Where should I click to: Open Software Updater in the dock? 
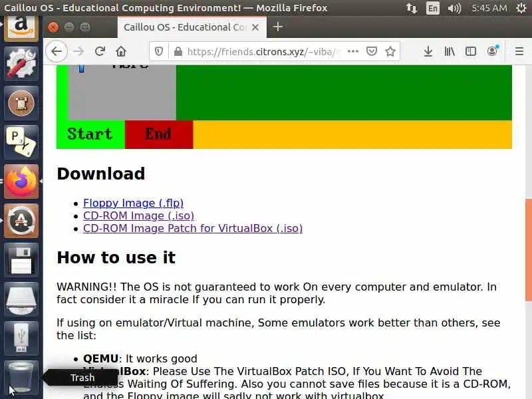21,221
